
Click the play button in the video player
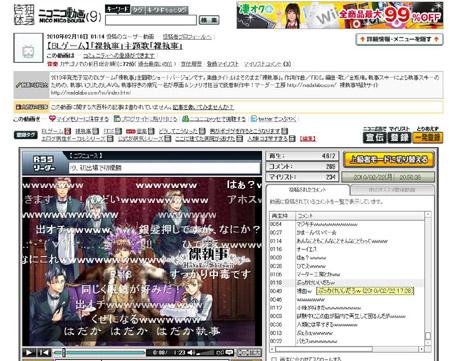click(29, 352)
